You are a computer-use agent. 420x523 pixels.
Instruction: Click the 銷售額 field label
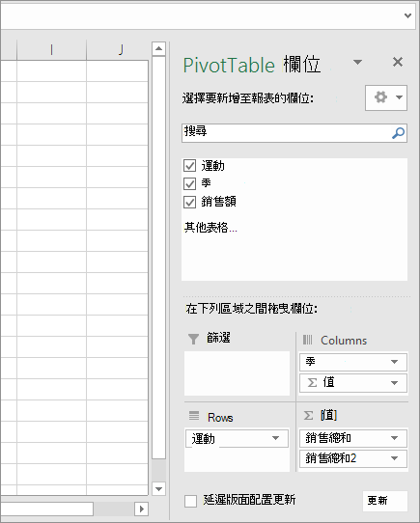coord(218,202)
